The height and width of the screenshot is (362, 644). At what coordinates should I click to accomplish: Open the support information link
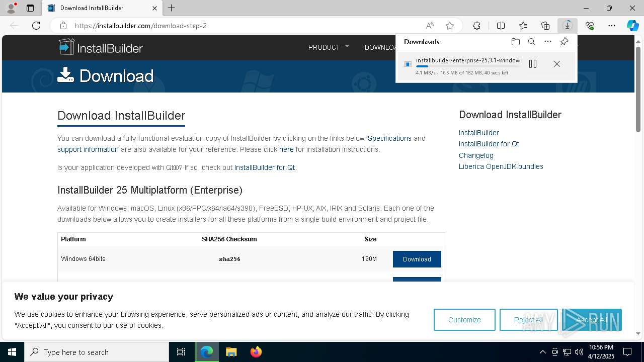coord(88,149)
